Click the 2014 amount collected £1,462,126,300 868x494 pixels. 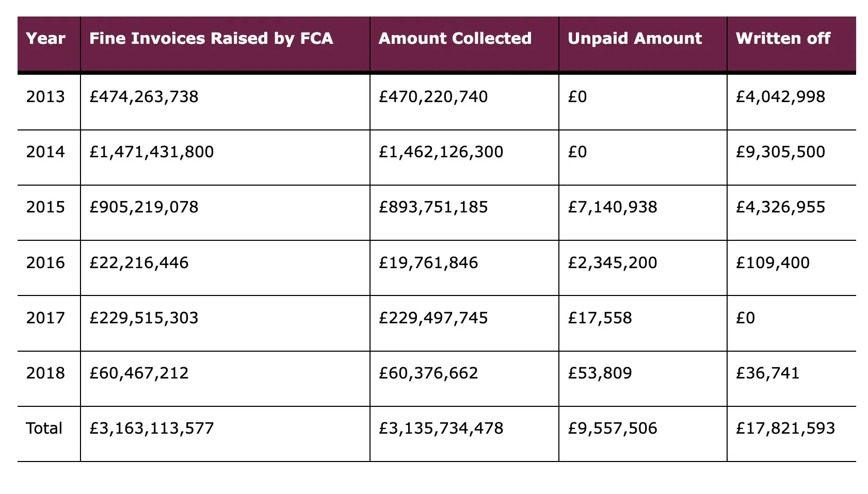tap(441, 152)
